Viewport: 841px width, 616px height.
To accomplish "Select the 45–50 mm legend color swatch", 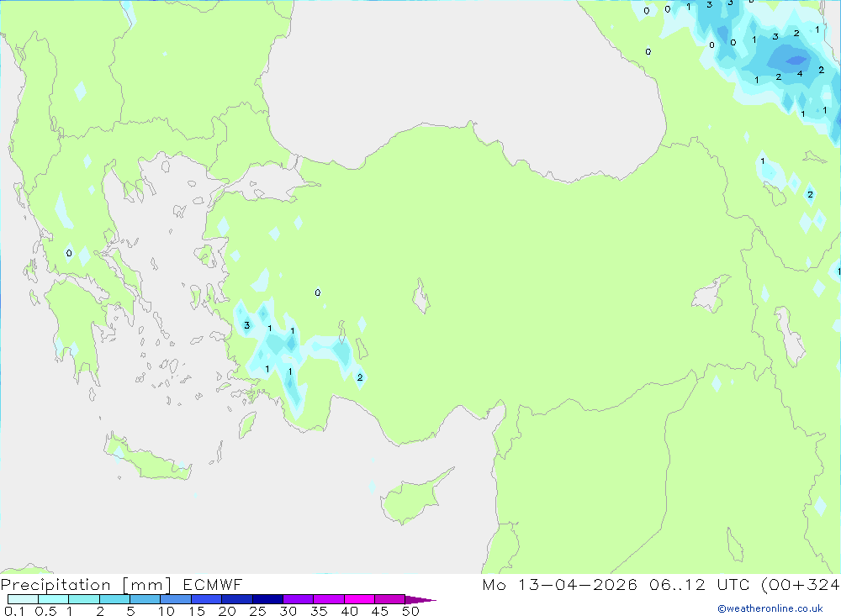I will click(x=390, y=599).
